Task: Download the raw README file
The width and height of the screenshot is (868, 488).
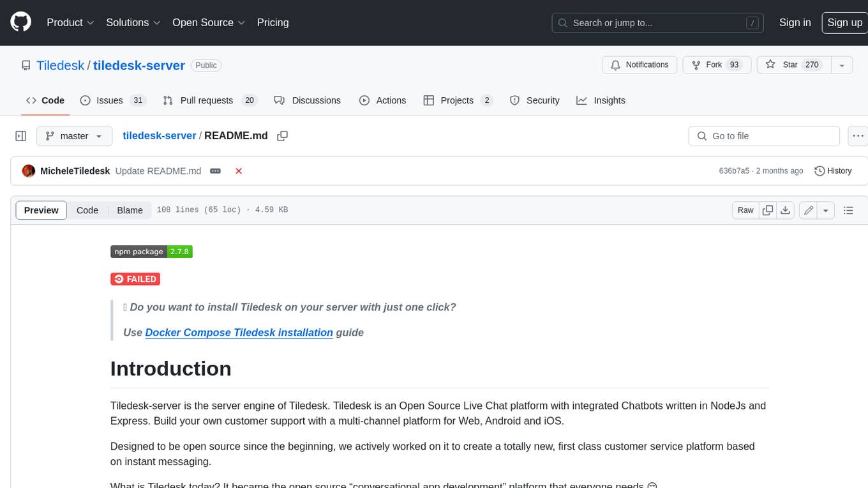Action: click(x=786, y=210)
